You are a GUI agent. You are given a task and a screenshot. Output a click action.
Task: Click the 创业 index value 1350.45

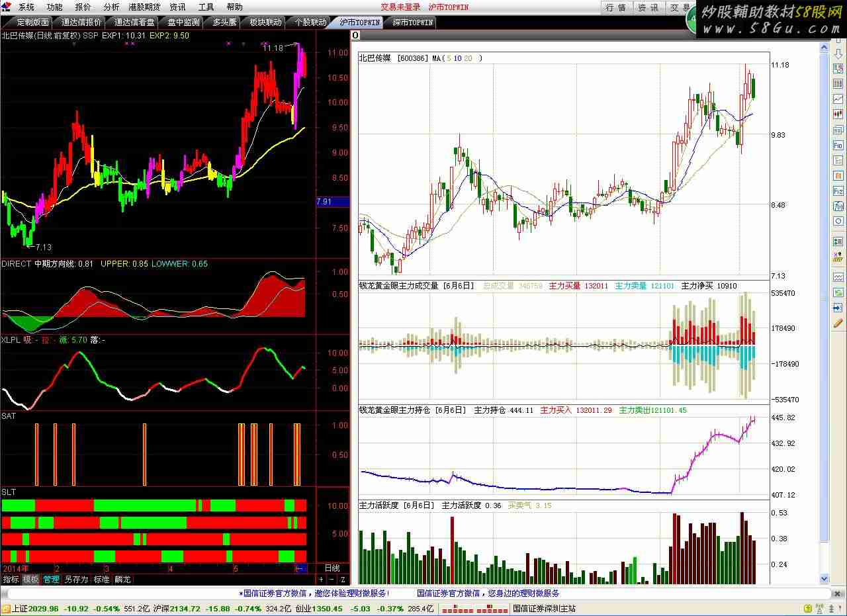point(327,609)
